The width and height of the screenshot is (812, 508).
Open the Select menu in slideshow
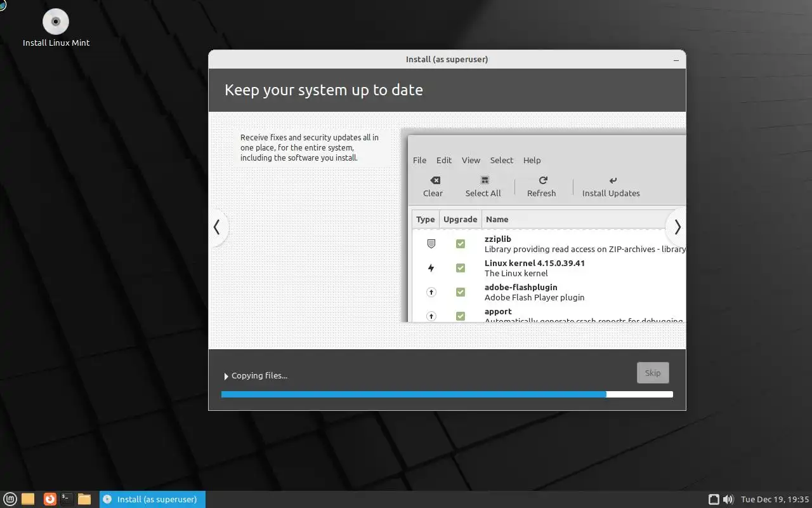point(501,160)
